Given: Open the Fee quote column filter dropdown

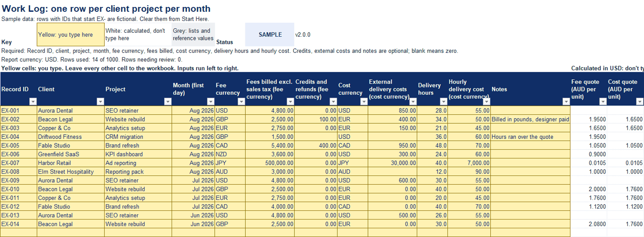Looking at the screenshot, I should 603,101.
